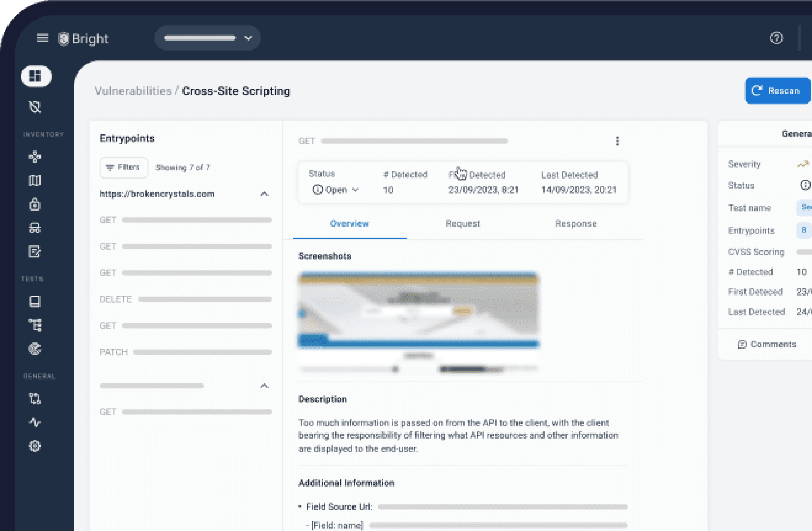This screenshot has height=531, width=812.
Task: Click the Bright shield logo
Action: pyautogui.click(x=64, y=38)
